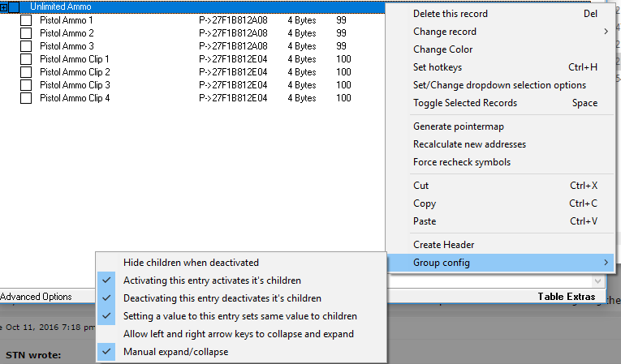Expand the Unlimited Ammo group tree node
Image resolution: width=621 pixels, height=364 pixels.
[3, 6]
